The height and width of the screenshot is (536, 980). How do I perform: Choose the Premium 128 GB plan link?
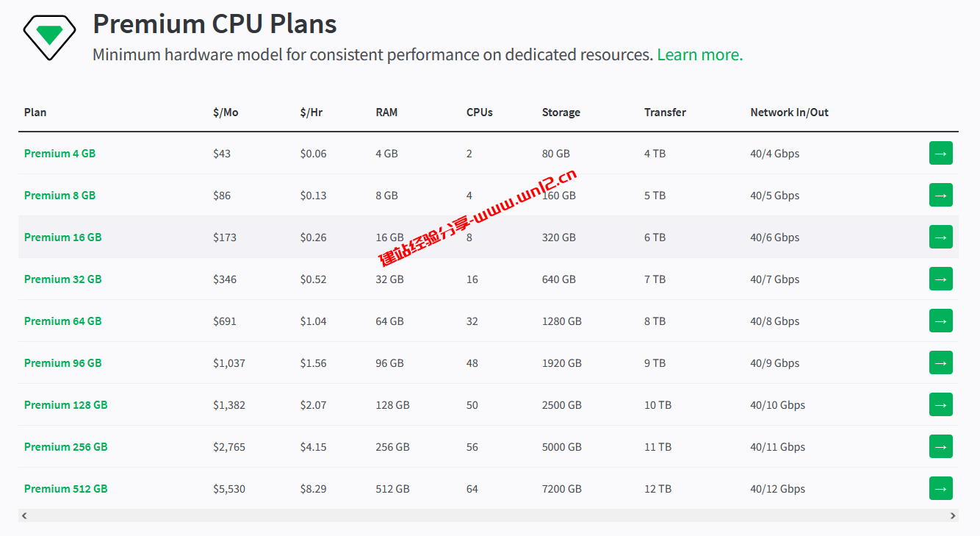click(65, 405)
